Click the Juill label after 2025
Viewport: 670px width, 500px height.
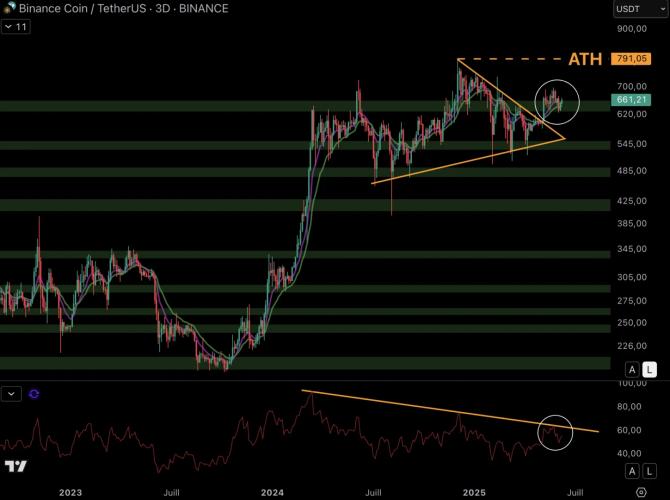(x=575, y=493)
